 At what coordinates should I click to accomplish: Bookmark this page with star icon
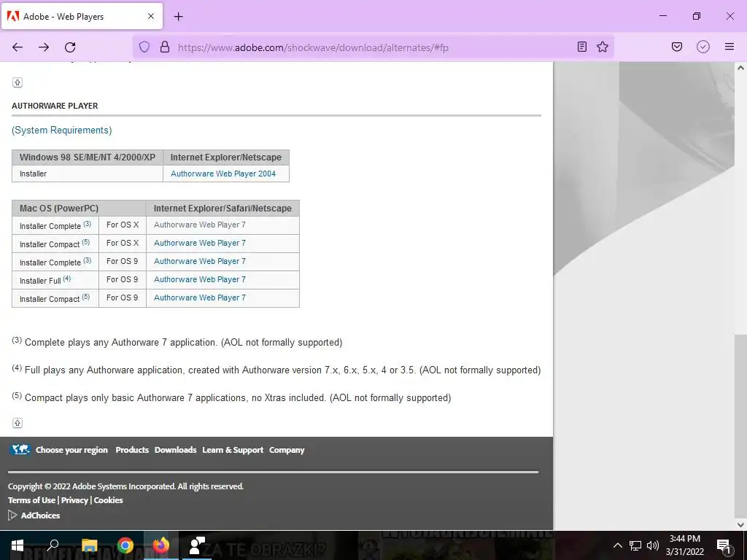(603, 47)
